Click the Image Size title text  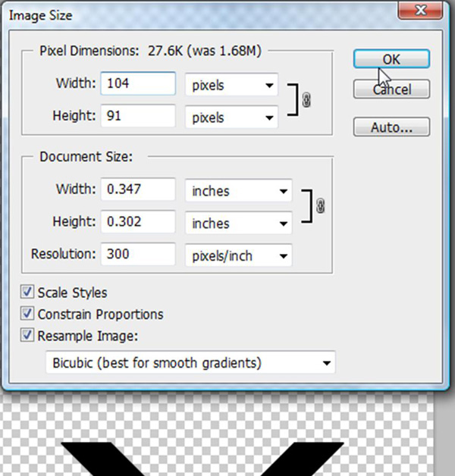tap(41, 15)
